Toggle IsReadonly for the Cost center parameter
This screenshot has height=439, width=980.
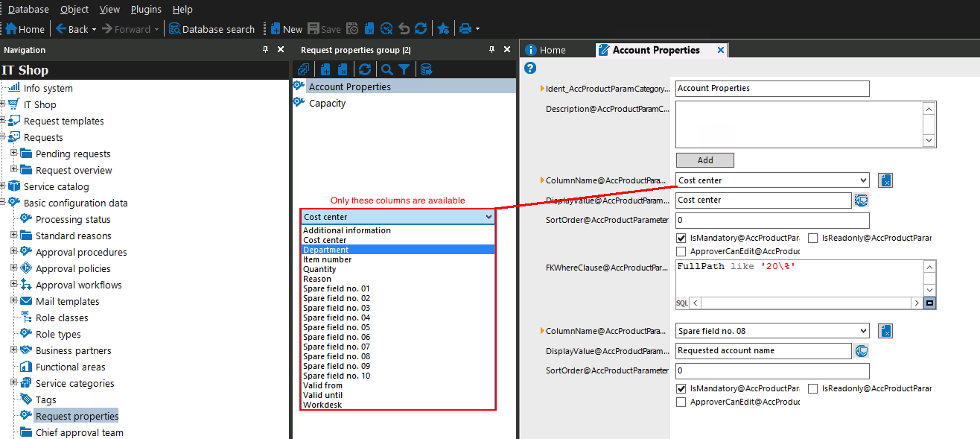(812, 239)
